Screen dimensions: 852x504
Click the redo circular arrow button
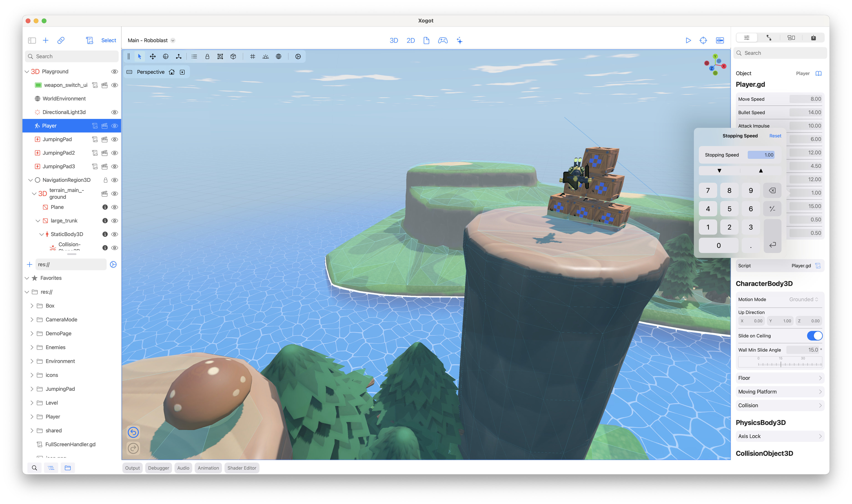[x=133, y=449]
